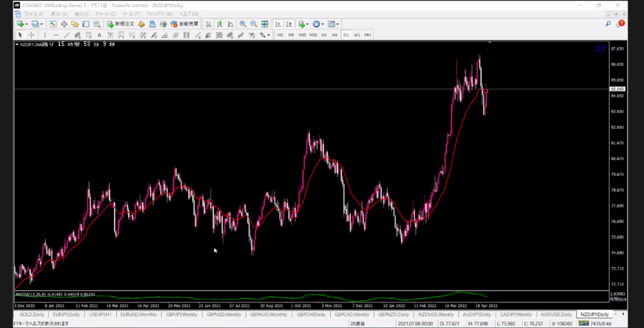Toggle the Market Watch panel icon
Screen dimensions: 644x328
tap(53, 25)
